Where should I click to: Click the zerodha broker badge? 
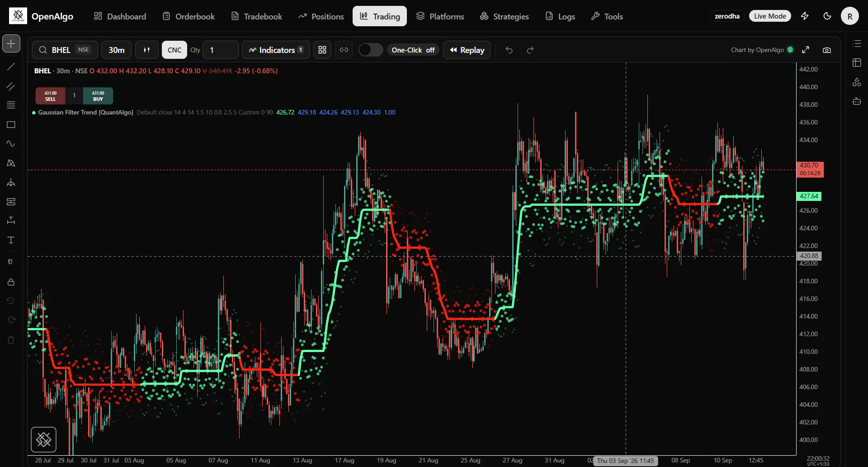[727, 16]
